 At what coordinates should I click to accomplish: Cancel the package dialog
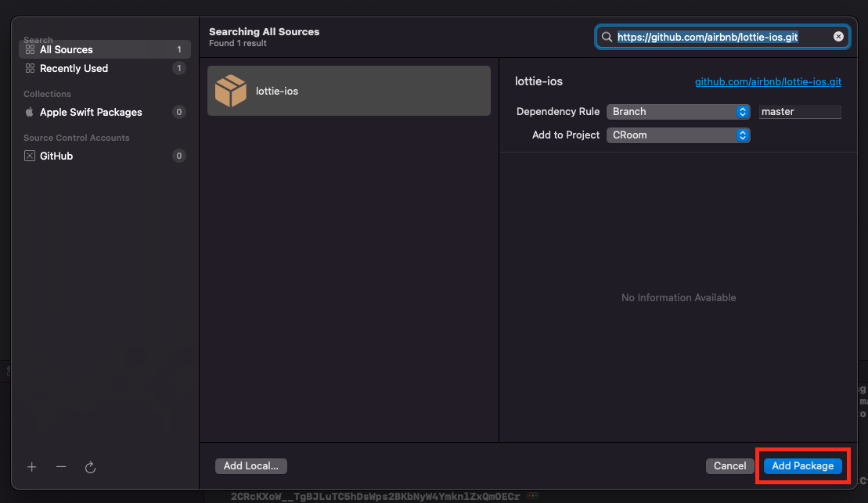tap(729, 466)
